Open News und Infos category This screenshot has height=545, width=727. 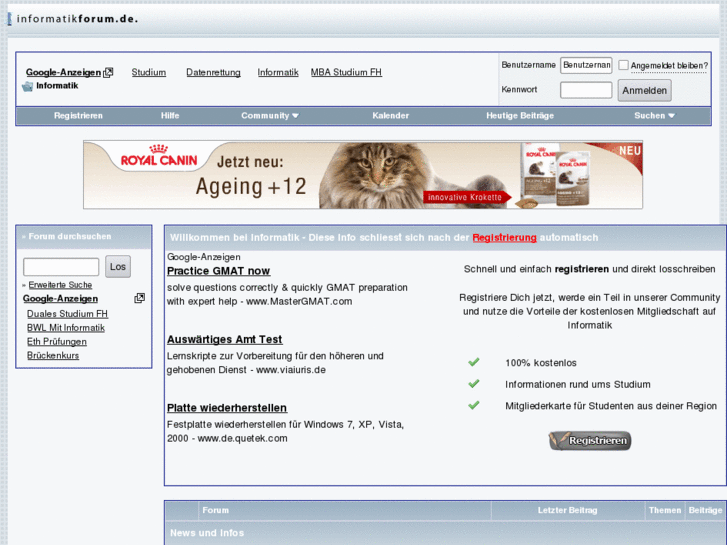coord(207,533)
